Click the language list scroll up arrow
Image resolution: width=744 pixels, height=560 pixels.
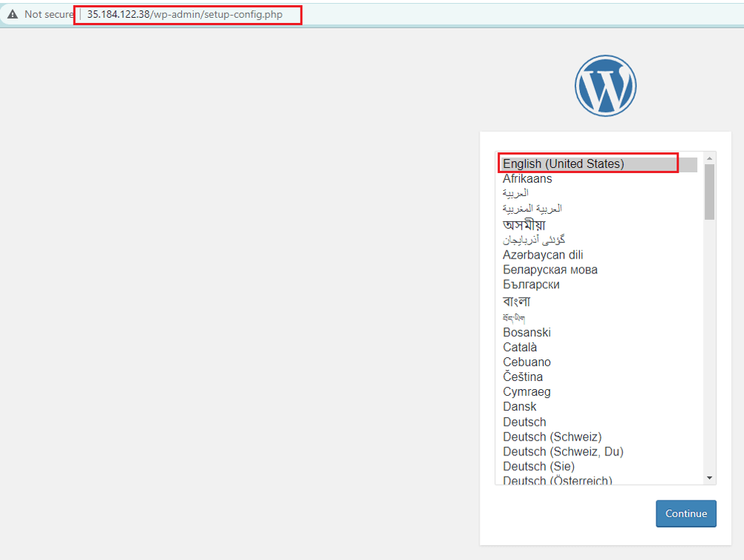point(709,158)
